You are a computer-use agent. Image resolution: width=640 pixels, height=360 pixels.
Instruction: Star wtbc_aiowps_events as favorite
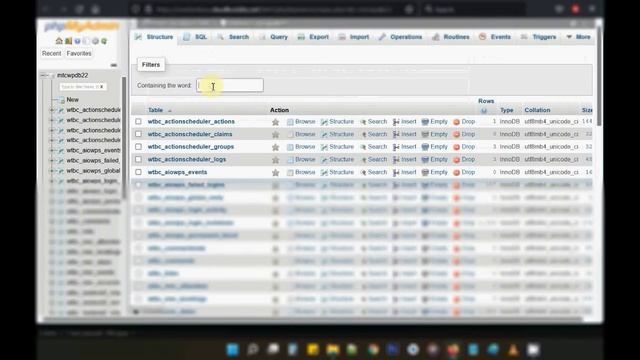click(276, 173)
